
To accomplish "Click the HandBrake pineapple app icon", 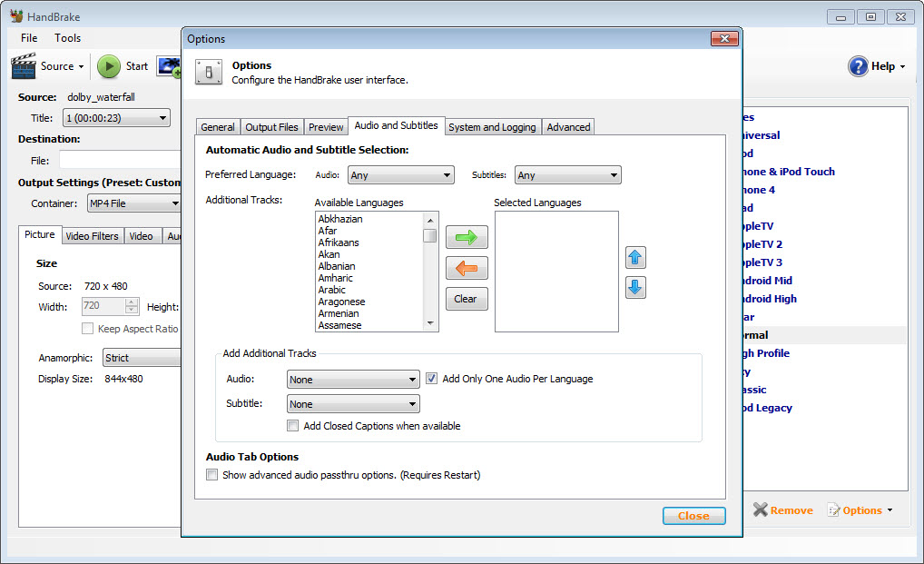I will pyautogui.click(x=16, y=16).
